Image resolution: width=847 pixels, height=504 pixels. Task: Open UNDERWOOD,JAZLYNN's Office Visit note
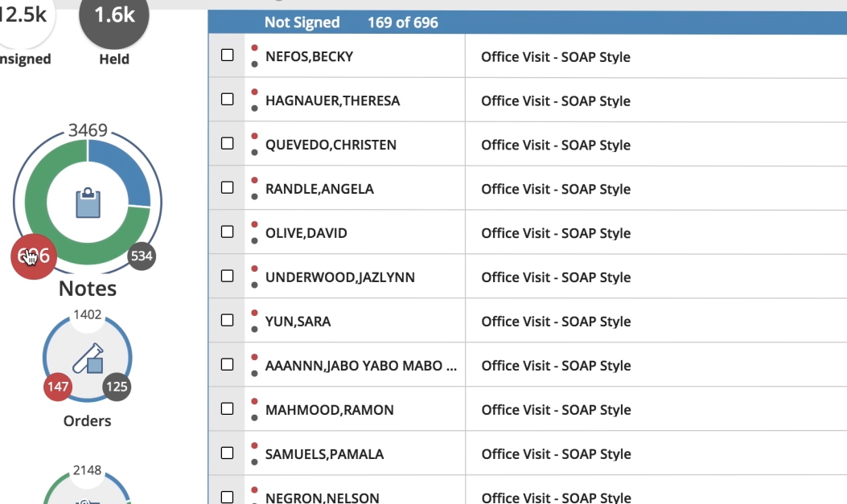click(556, 278)
